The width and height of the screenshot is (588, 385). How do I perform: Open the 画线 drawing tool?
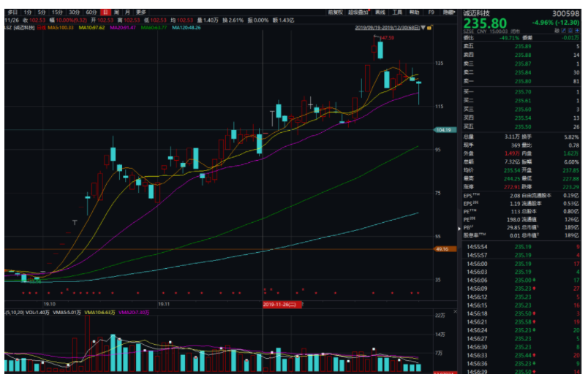[380, 13]
